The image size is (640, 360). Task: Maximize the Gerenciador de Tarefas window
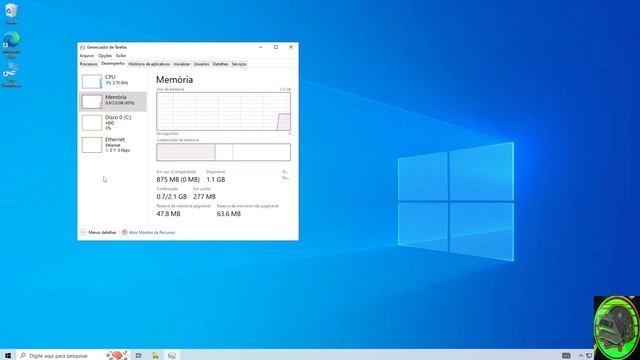pos(276,47)
